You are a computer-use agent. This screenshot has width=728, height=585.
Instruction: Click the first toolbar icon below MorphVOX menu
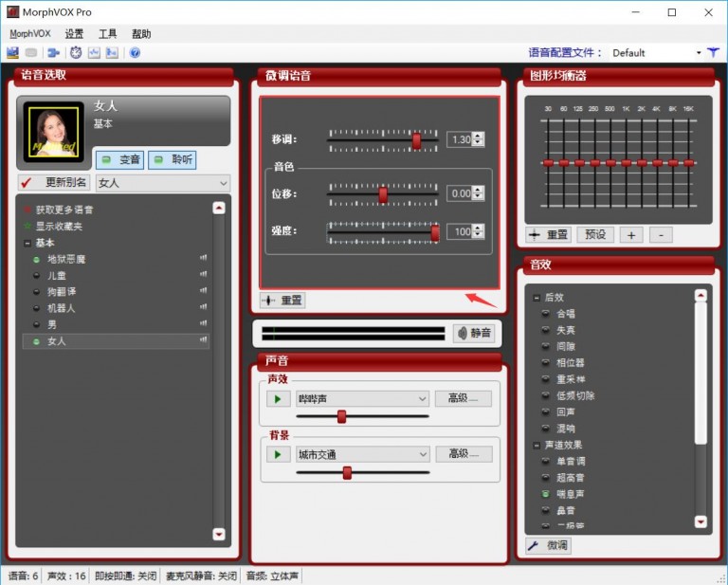(x=13, y=53)
